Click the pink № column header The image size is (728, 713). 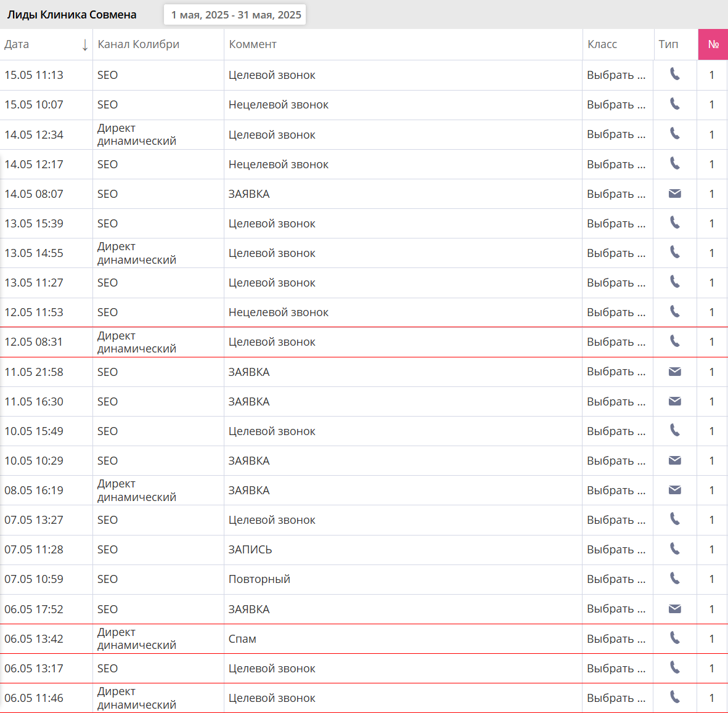tap(713, 44)
